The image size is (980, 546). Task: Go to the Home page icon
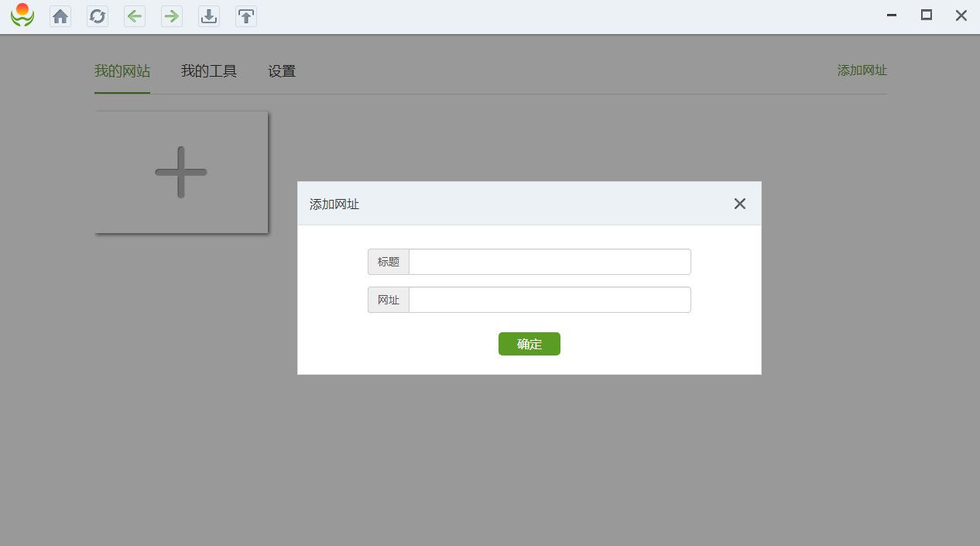click(60, 15)
